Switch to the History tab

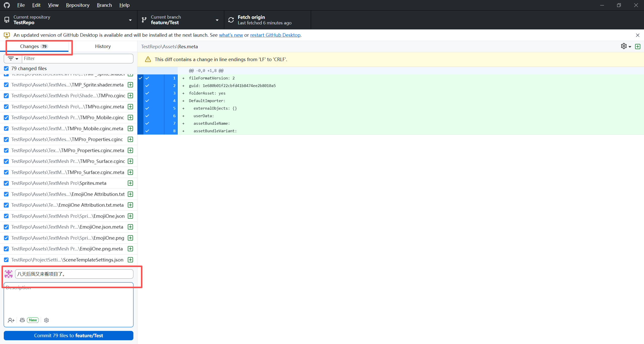[x=103, y=46]
